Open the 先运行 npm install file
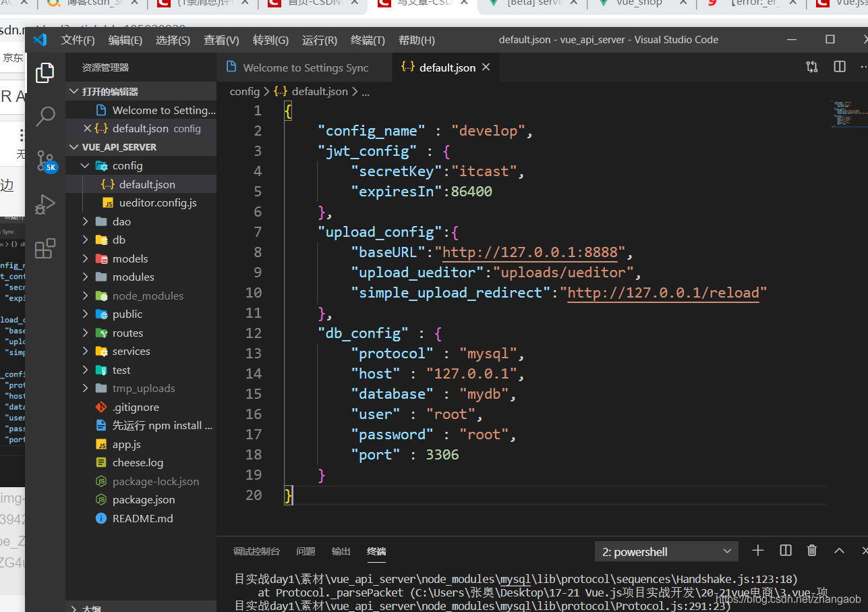 [141, 425]
